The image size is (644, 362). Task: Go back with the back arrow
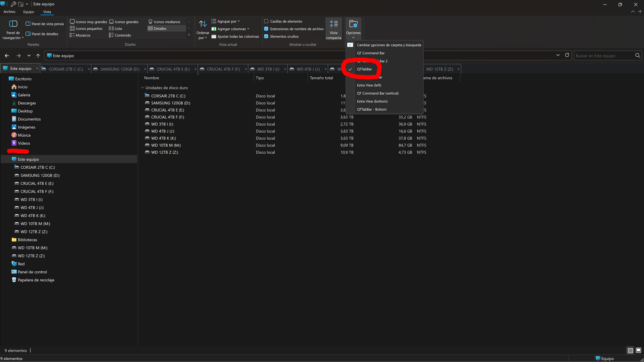pos(7,56)
